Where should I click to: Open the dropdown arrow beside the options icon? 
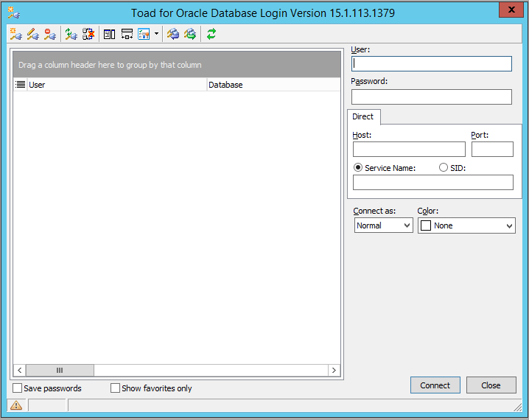point(156,34)
